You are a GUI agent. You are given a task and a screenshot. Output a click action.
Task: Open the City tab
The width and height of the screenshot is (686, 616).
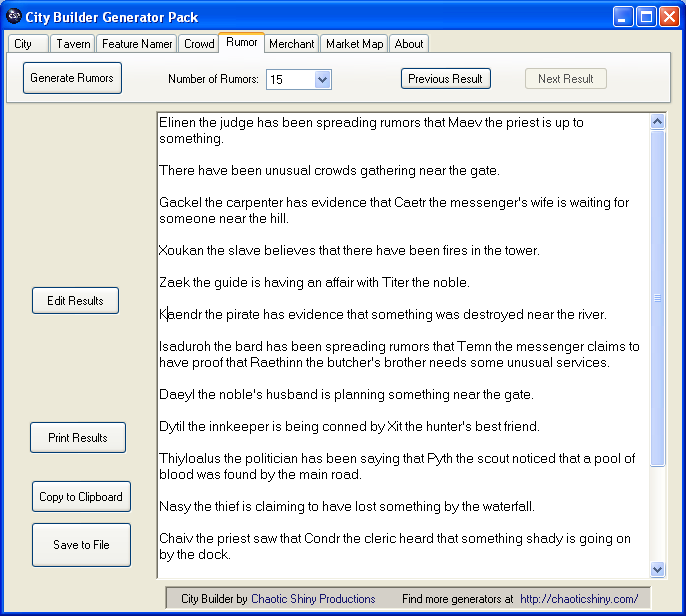28,44
